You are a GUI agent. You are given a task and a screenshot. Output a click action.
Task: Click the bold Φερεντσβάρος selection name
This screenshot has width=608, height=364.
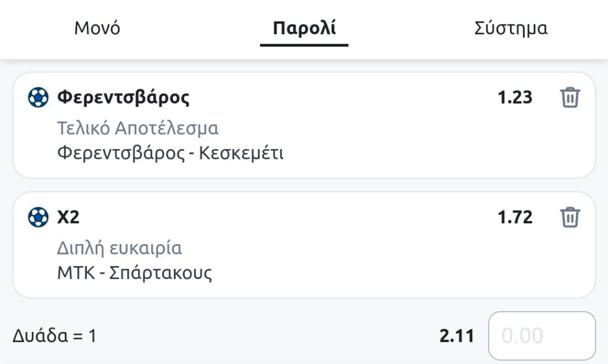click(x=123, y=97)
